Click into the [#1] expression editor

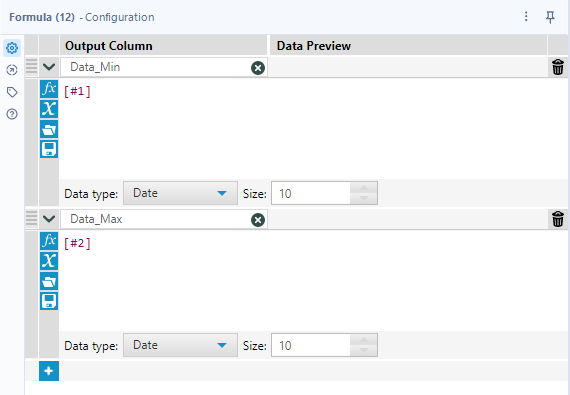click(x=313, y=128)
